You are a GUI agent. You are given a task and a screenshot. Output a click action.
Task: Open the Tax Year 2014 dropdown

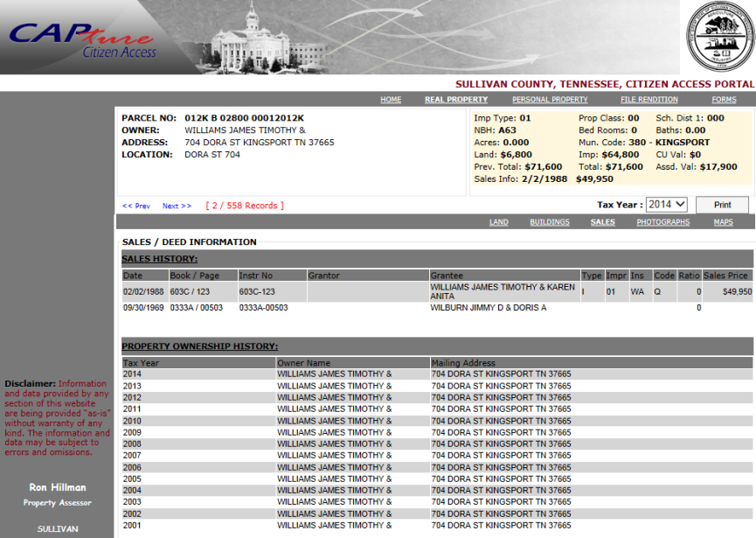667,205
